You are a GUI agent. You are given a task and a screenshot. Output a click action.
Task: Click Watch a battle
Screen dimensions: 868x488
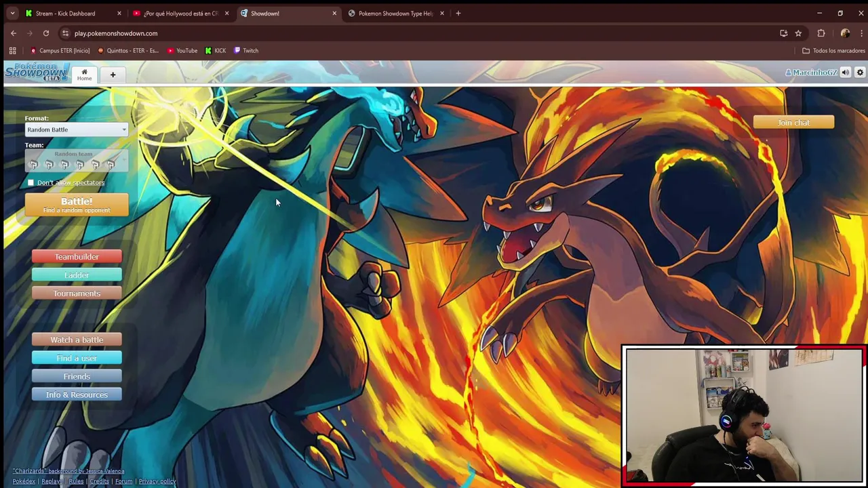coord(77,340)
